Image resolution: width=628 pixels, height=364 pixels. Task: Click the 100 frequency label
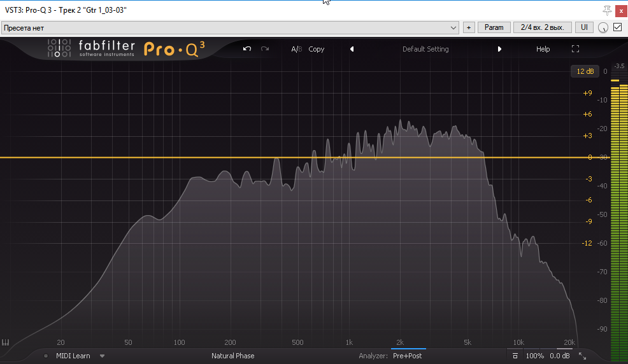[x=179, y=342]
